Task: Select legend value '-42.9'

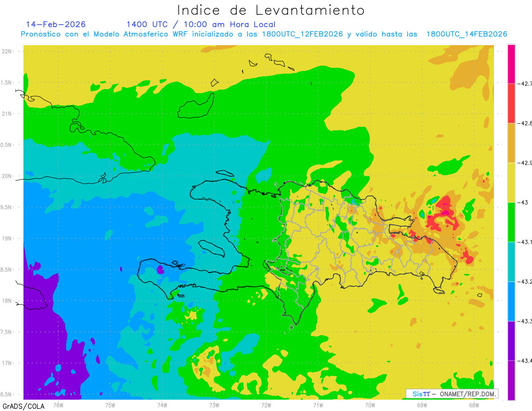Action: (524, 163)
